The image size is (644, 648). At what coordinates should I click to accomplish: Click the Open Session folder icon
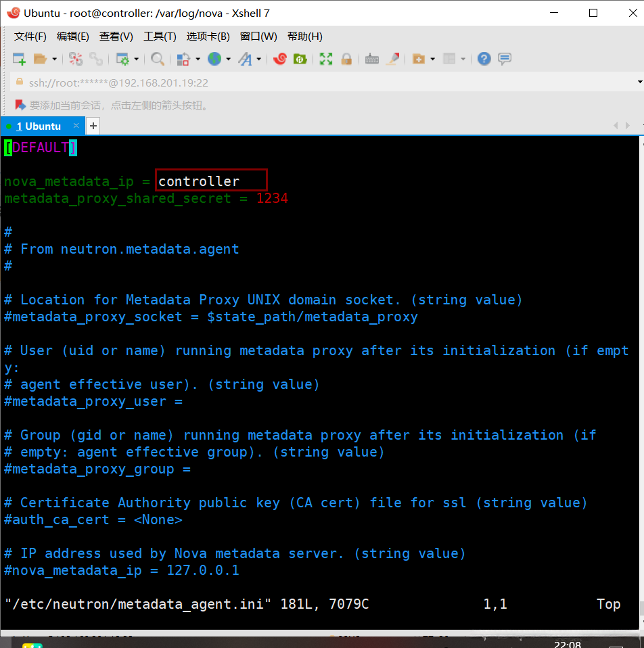point(41,60)
